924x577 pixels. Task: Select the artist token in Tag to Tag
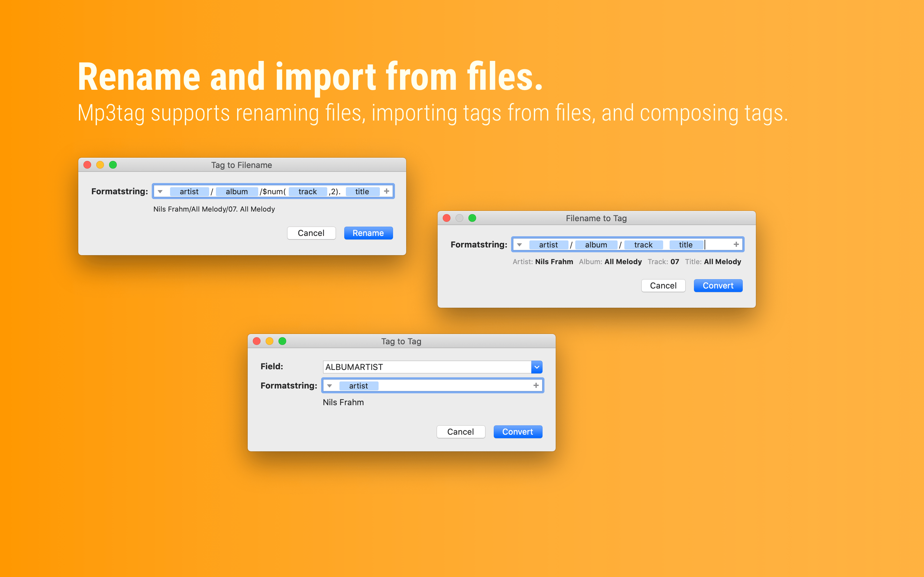coord(358,386)
